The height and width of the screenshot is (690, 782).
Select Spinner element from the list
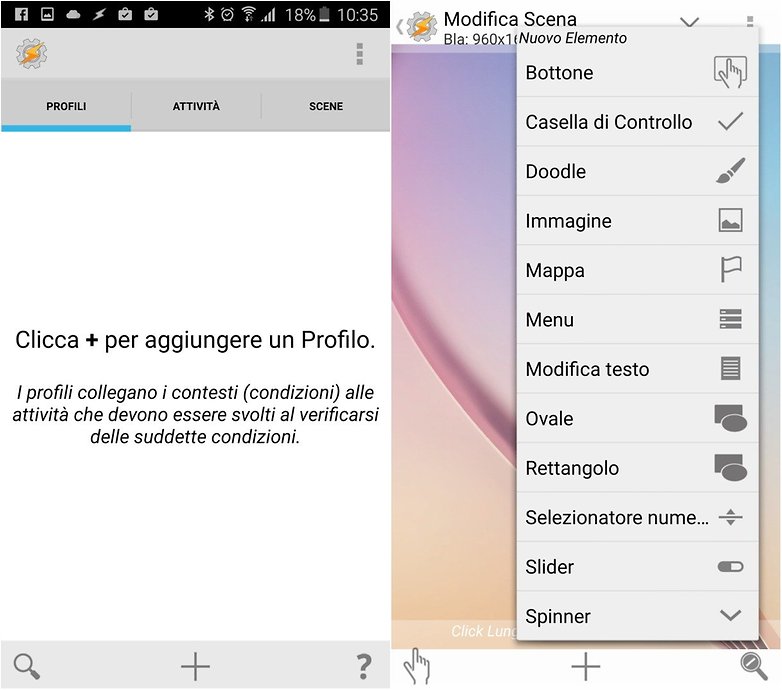[637, 616]
